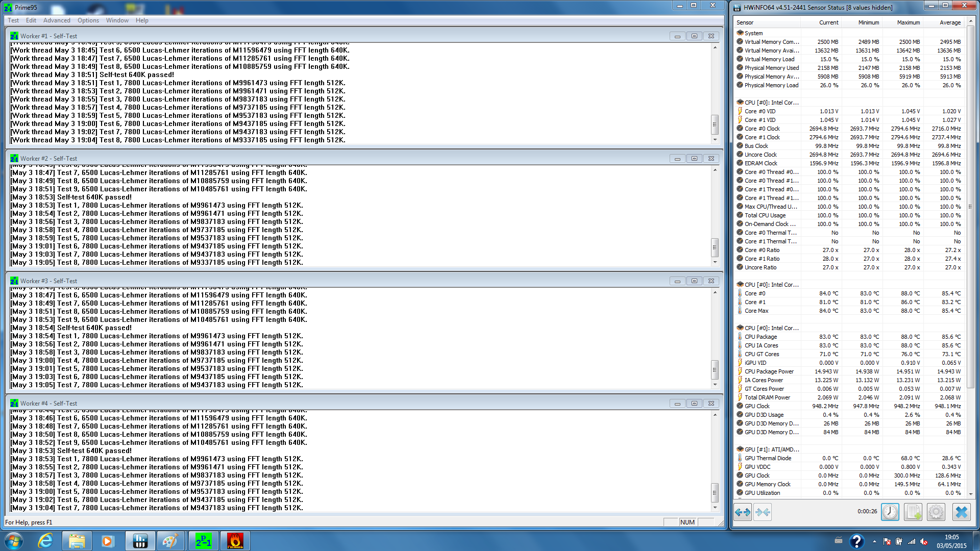Select the Total DRAM Power row
The height and width of the screenshot is (551, 980).
point(849,397)
